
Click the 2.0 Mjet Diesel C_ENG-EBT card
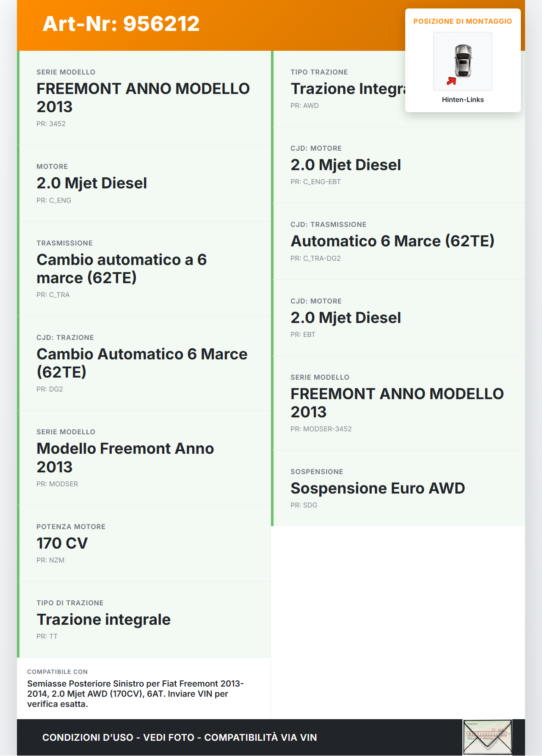(x=398, y=165)
